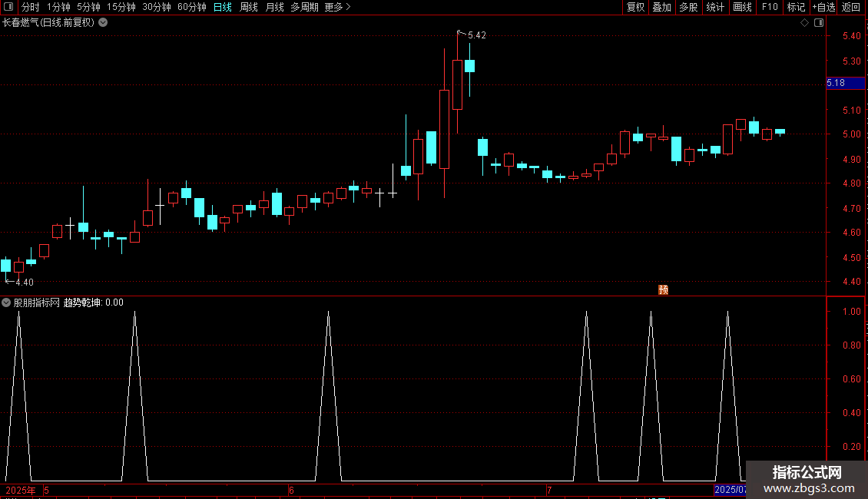Open F10 company information
Image resolution: width=868 pixels, height=499 pixels.
(770, 7)
